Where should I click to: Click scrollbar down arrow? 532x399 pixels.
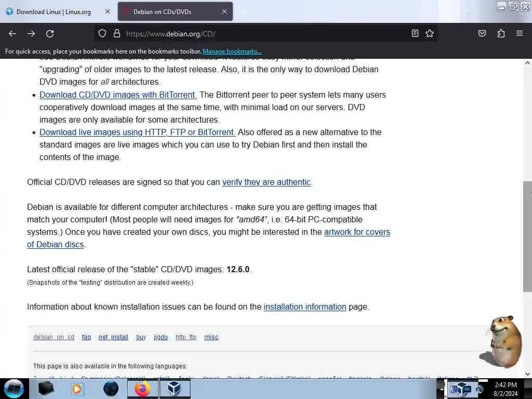point(527,374)
